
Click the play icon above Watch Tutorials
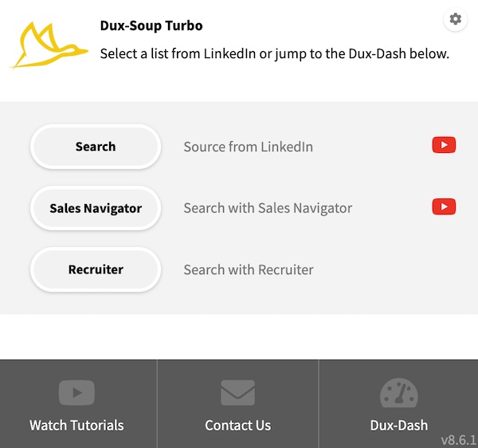[x=76, y=392]
